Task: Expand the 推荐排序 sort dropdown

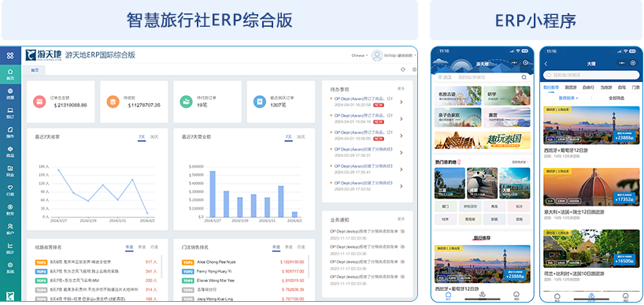Action: [568, 99]
